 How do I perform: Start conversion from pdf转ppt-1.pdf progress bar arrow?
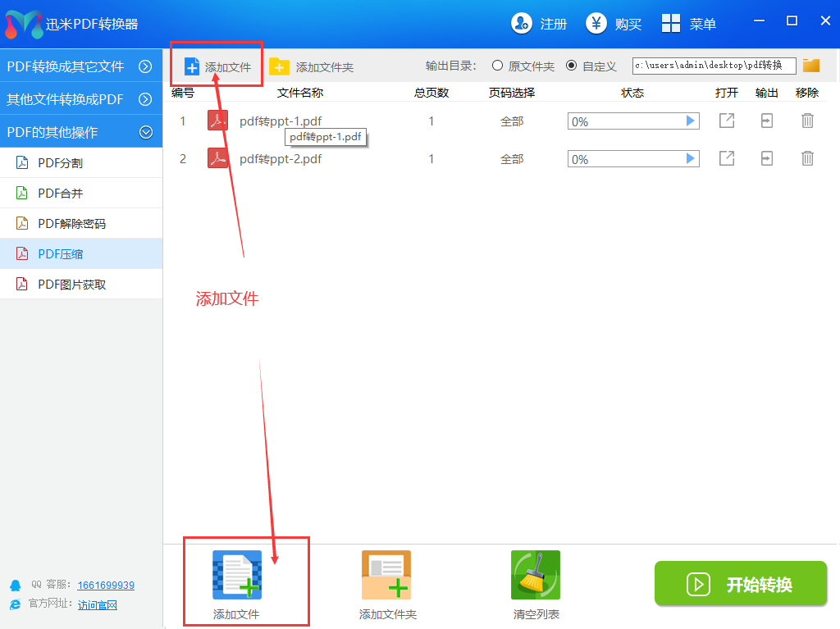point(690,121)
